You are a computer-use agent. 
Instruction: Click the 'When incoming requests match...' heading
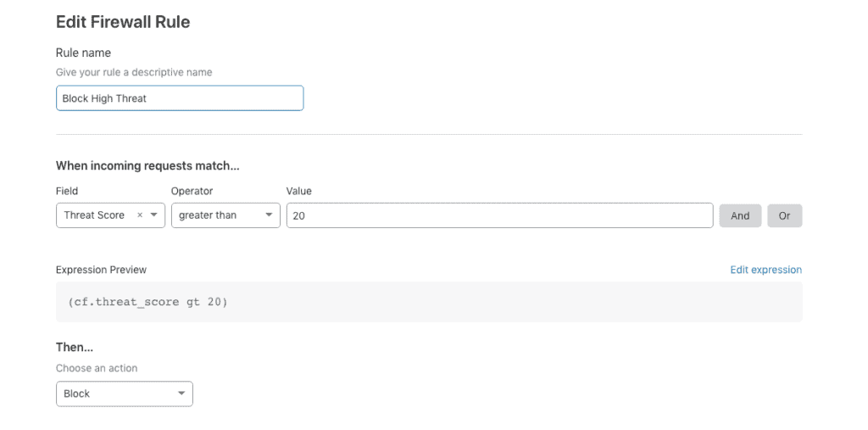147,165
